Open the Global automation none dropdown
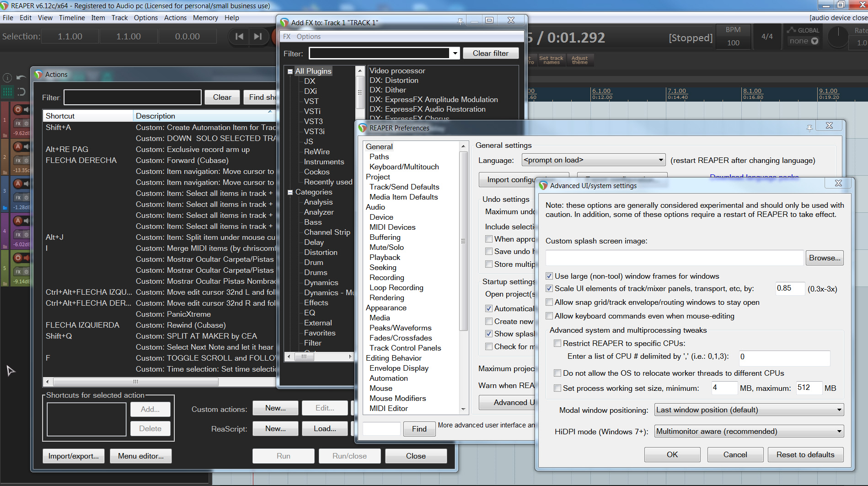Screen dimensions: 868x486 point(803,41)
